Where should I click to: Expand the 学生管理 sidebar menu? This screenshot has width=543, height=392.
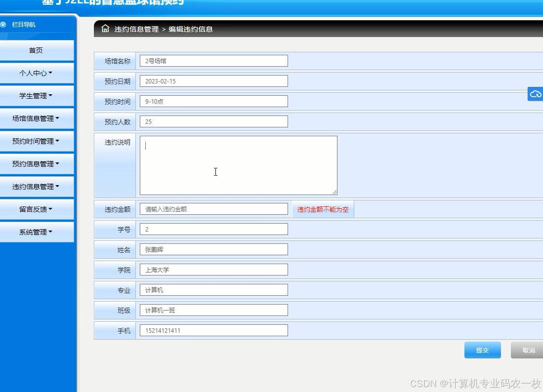(x=35, y=95)
